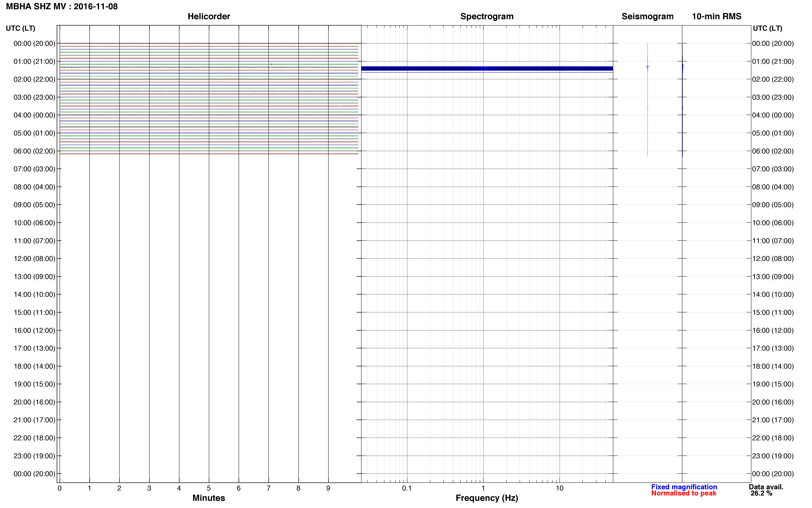Click the left '14:00 (10:00)' time label
812x508 pixels.
click(x=34, y=295)
